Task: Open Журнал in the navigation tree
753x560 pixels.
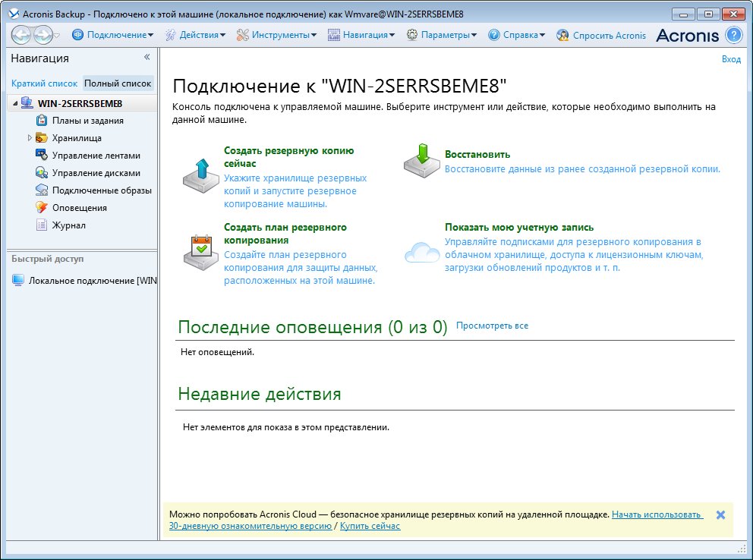Action: [68, 225]
